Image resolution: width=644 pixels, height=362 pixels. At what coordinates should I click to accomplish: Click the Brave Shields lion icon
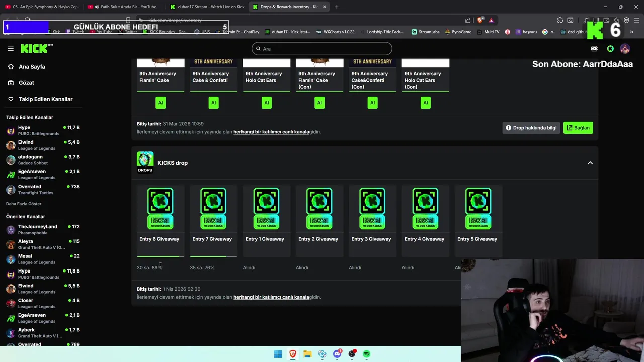pos(480,20)
